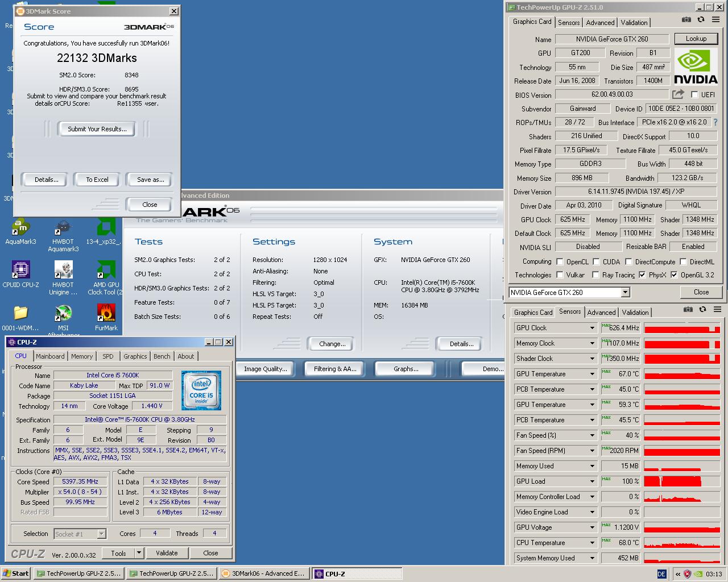Toggle the Vulkan checkbox
The height and width of the screenshot is (582, 728).
coord(560,275)
